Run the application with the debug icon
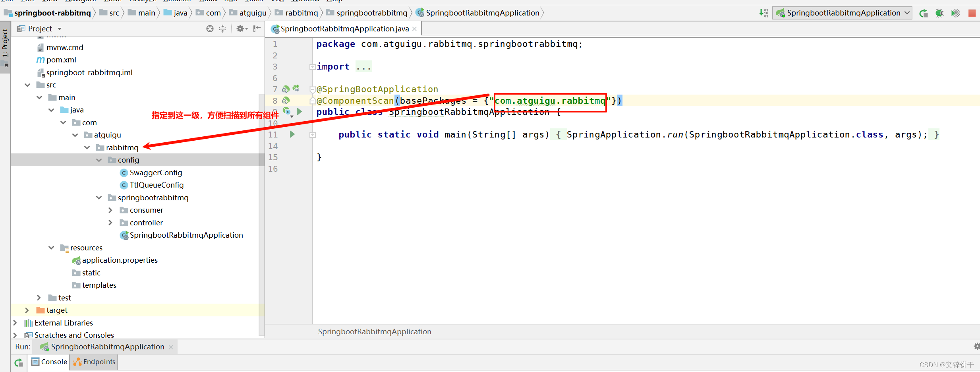 (939, 13)
